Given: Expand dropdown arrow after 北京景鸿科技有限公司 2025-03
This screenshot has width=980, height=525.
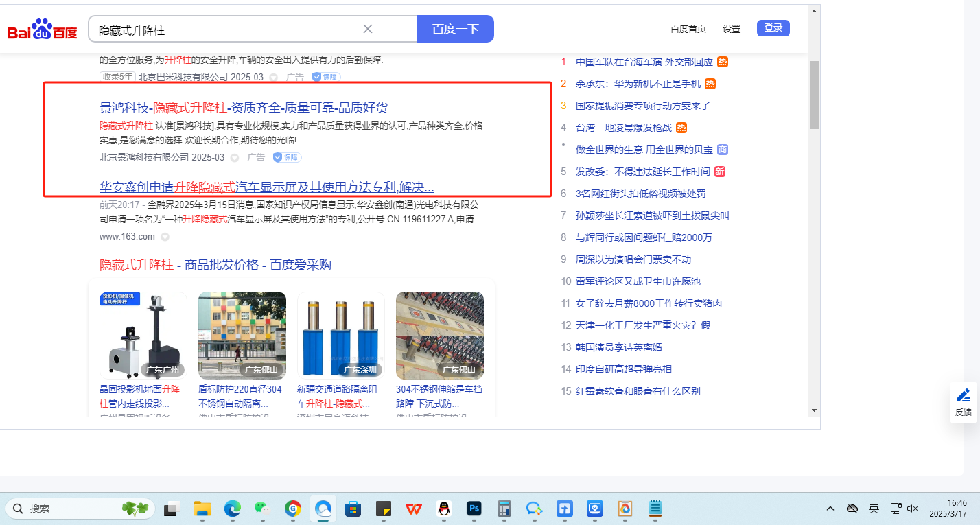Looking at the screenshot, I should tap(234, 158).
